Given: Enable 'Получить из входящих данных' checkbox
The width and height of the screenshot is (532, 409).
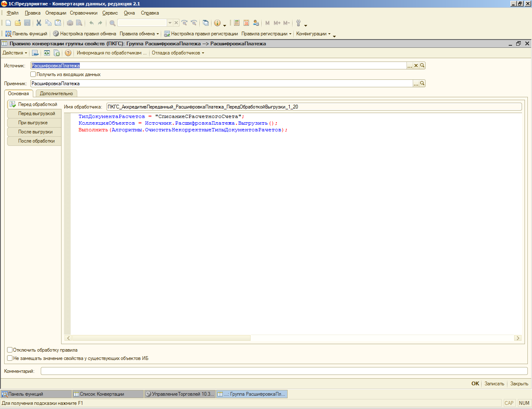Looking at the screenshot, I should [33, 74].
